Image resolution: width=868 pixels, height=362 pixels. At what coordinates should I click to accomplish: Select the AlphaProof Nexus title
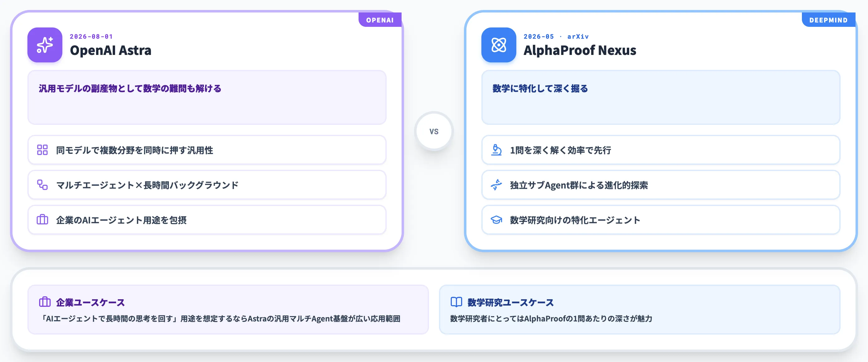pos(580,50)
